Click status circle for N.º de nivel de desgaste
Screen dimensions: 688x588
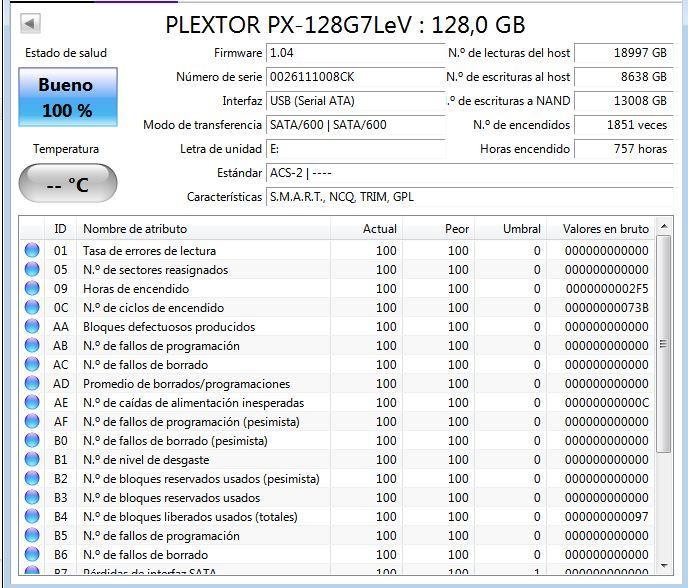(x=32, y=459)
